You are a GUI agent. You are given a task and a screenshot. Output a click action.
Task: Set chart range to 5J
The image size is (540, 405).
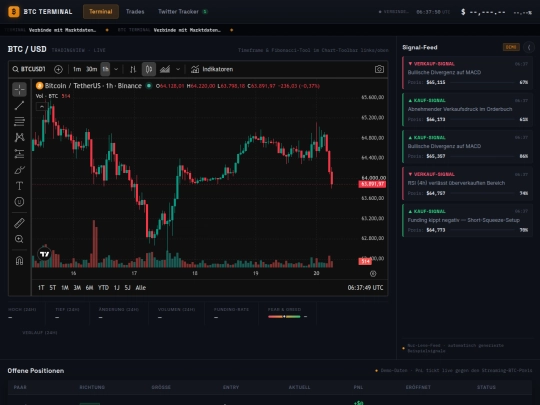tap(128, 288)
